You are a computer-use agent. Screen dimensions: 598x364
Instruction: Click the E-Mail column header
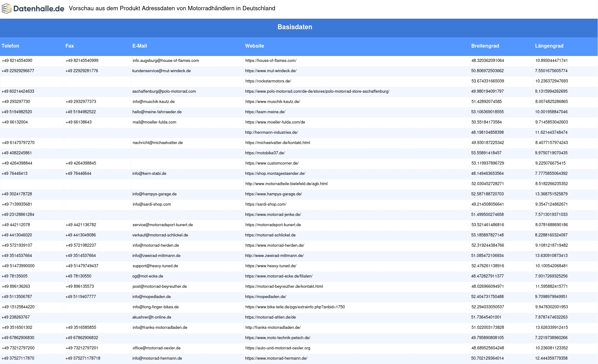click(x=140, y=46)
